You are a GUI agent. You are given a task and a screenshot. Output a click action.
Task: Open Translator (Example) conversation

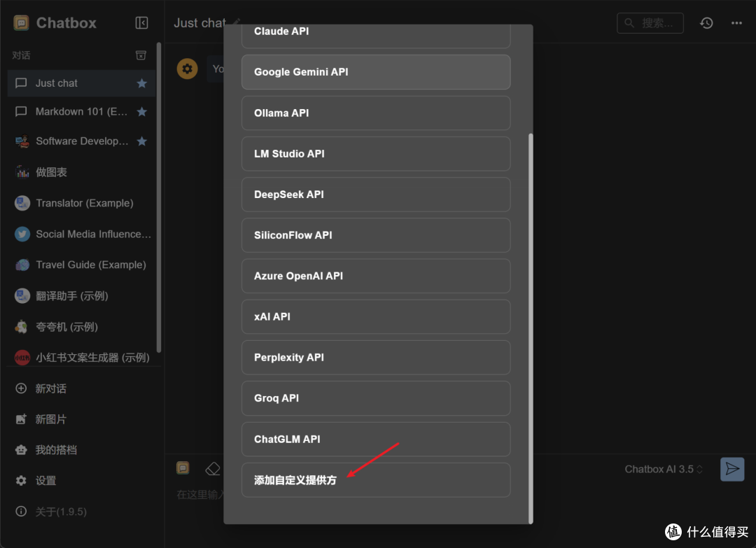[x=81, y=203]
